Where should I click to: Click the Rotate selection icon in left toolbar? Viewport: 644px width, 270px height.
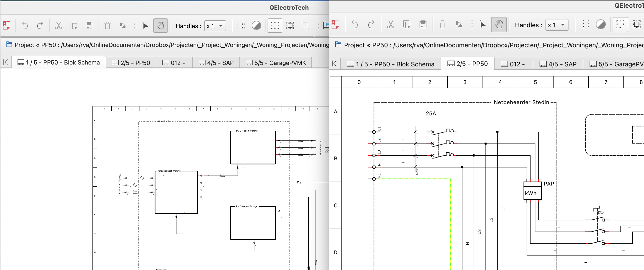point(122,26)
